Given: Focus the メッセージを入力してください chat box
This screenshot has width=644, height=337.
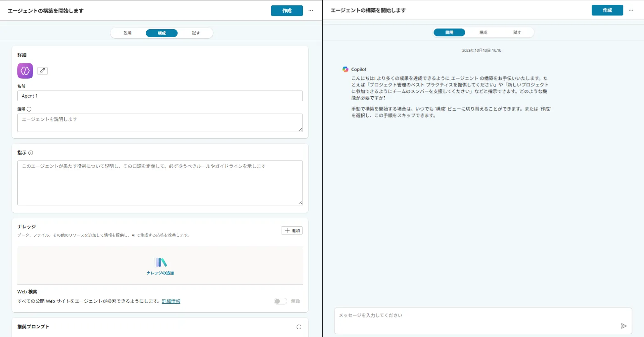Looking at the screenshot, I should click(478, 320).
